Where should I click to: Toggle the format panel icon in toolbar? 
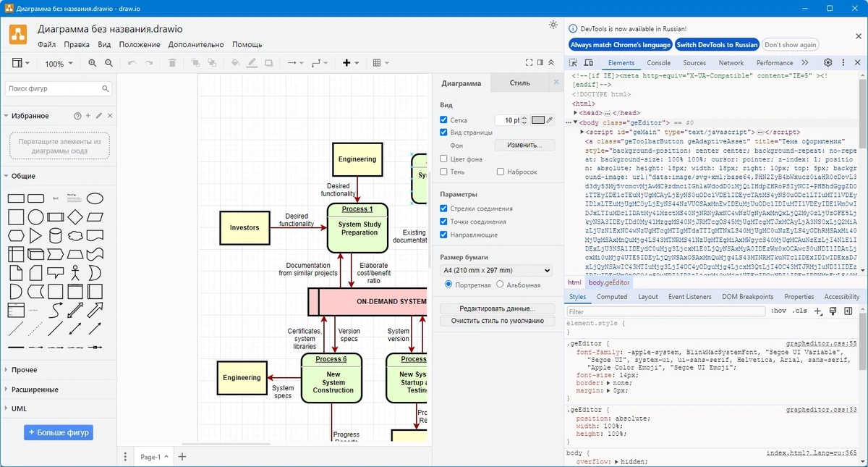tap(540, 63)
